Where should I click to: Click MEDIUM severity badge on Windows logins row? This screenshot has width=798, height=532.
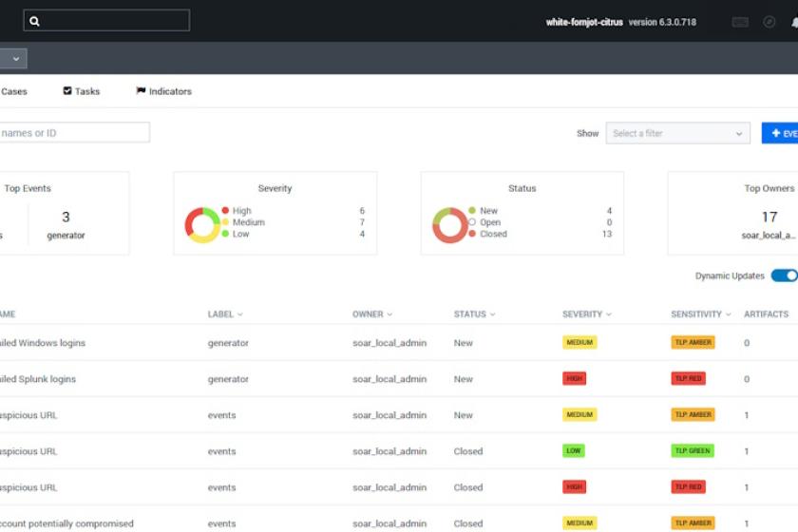[x=579, y=343]
